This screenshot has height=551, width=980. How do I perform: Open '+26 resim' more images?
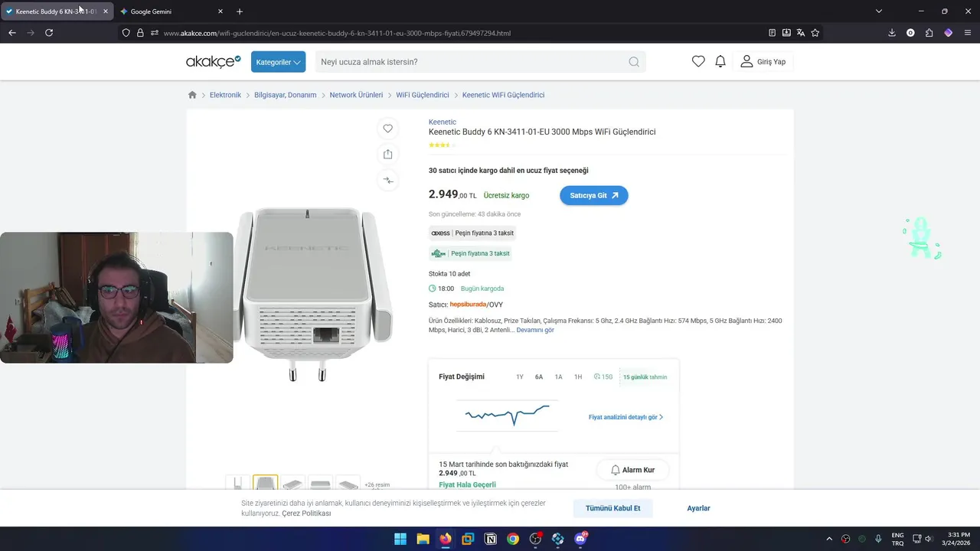(377, 484)
